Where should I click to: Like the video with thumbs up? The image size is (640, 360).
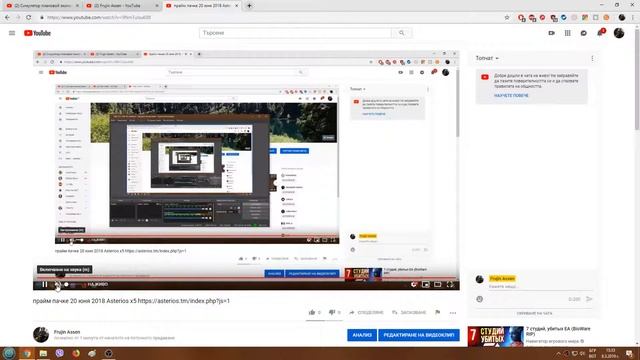[312, 312]
